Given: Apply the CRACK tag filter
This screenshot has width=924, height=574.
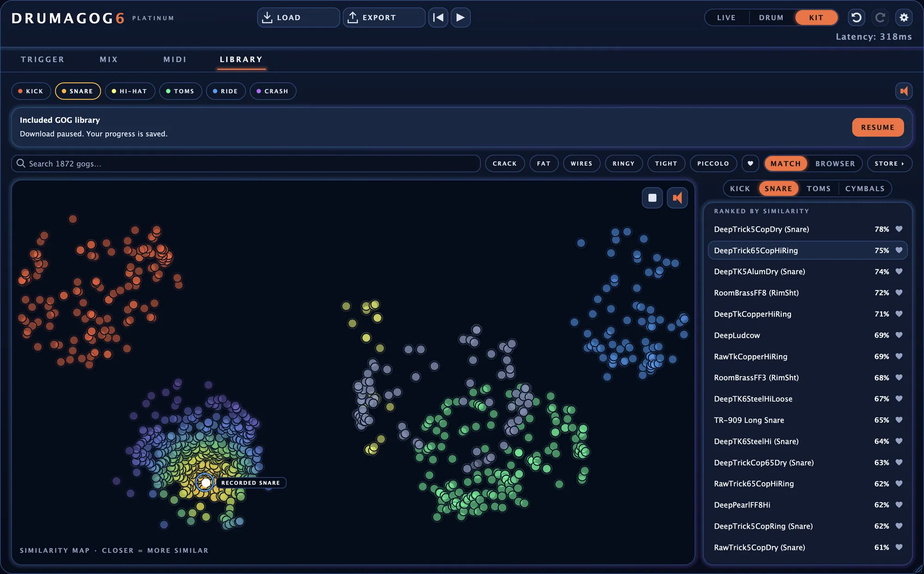Looking at the screenshot, I should [x=505, y=163].
